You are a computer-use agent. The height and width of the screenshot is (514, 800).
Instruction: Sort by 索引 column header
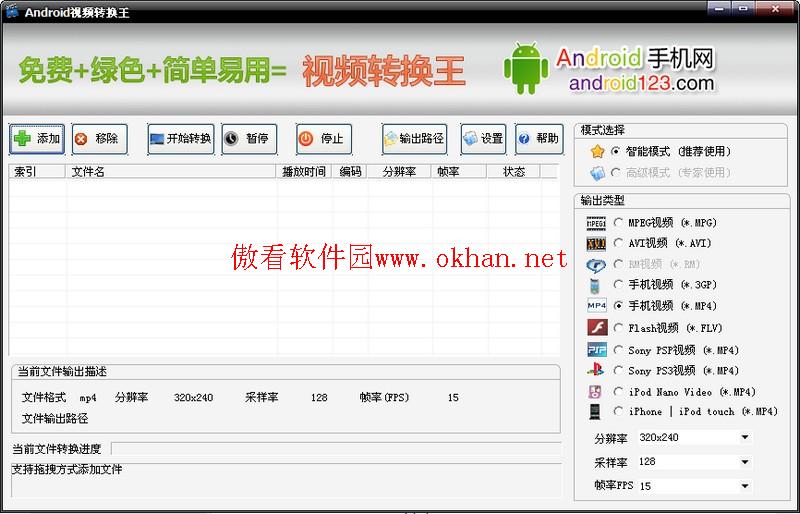pyautogui.click(x=37, y=172)
